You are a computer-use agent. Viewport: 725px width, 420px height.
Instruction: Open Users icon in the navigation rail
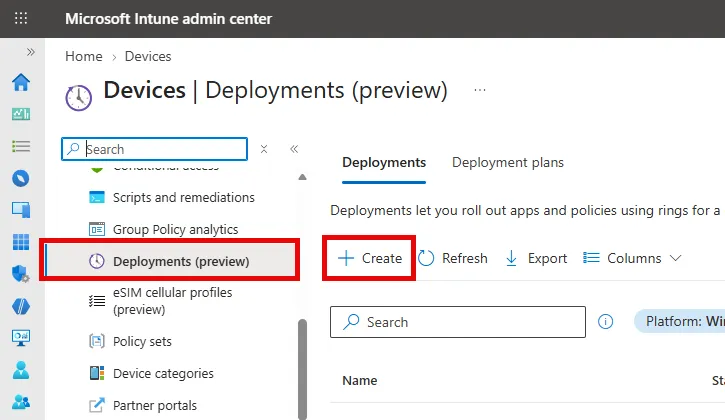click(21, 370)
